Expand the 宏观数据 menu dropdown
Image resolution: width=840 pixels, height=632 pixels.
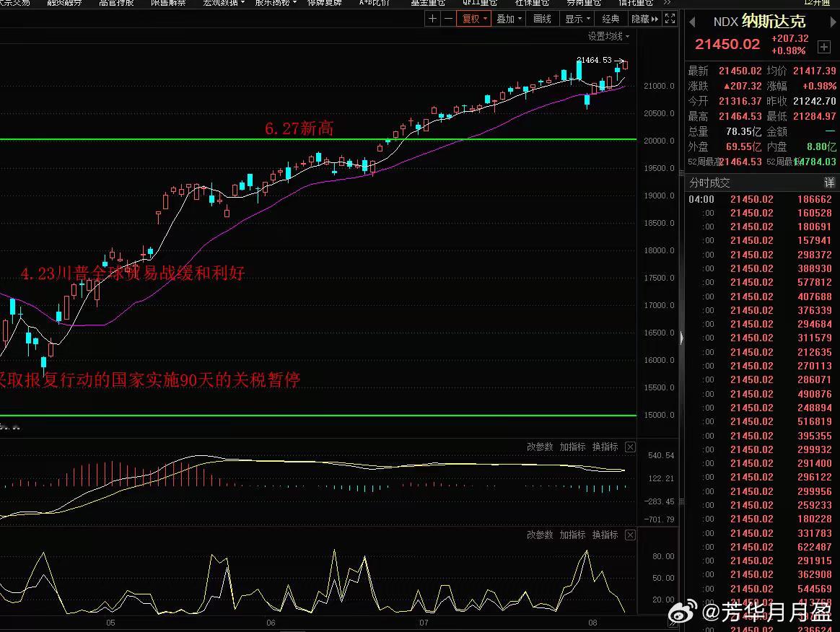click(x=224, y=3)
